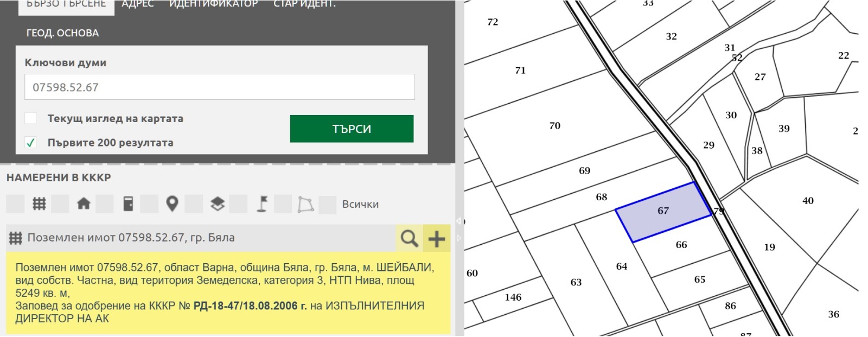This screenshot has height=337, width=868.
Task: Zoom to parcel with magnifier icon
Action: [409, 238]
